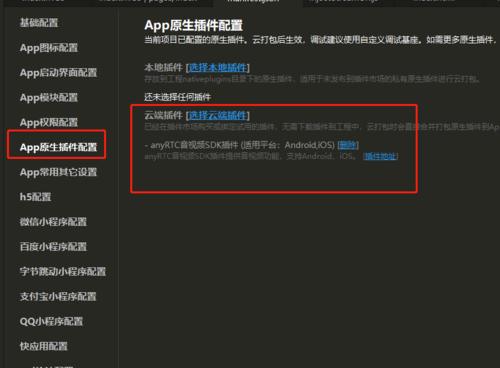Open 字节跳动小程序配置

[x=63, y=271]
